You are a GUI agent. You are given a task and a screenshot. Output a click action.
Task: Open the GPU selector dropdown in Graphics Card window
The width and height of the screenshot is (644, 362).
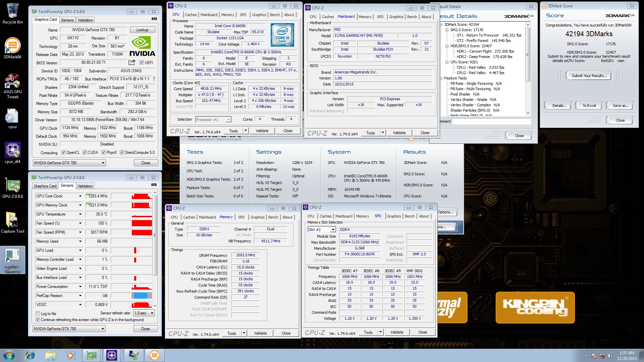click(x=69, y=163)
